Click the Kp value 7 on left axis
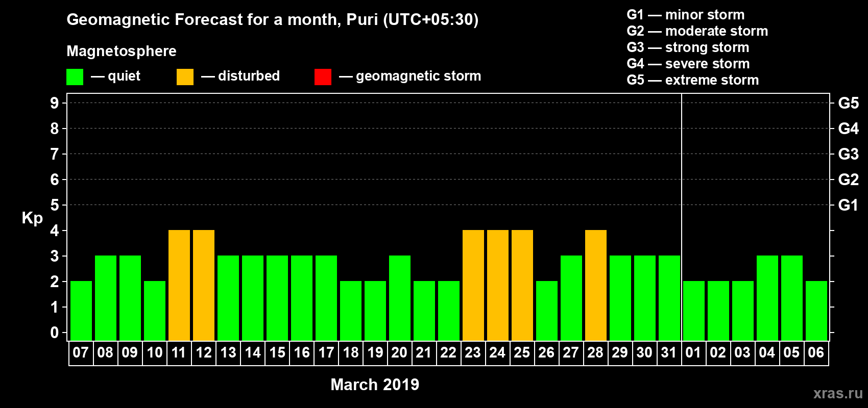868x408 pixels. point(55,154)
